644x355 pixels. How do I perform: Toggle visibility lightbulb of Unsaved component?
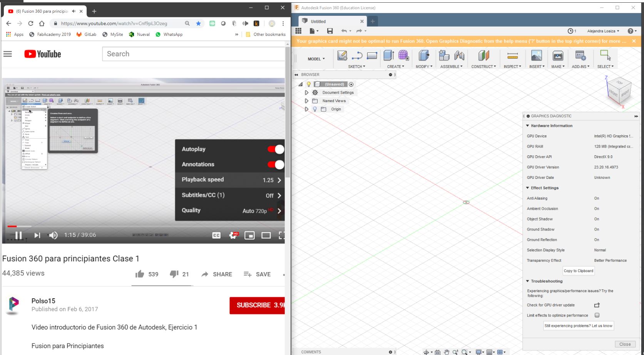click(309, 84)
